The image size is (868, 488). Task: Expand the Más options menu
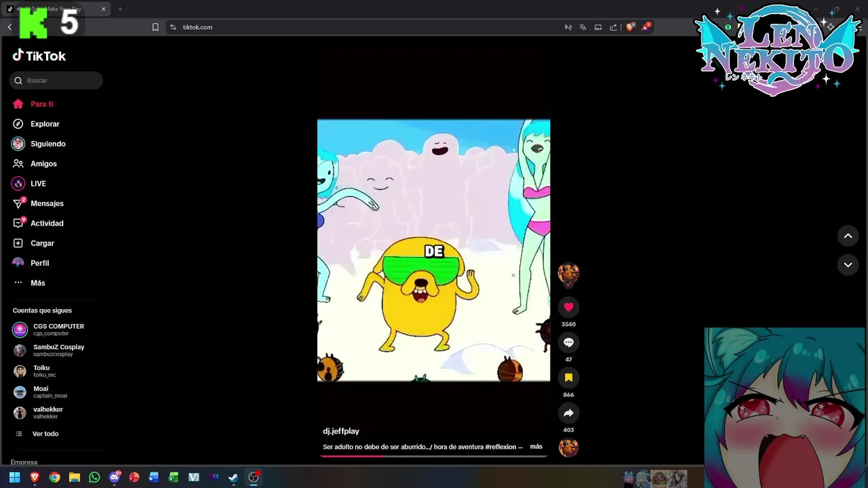(x=29, y=283)
